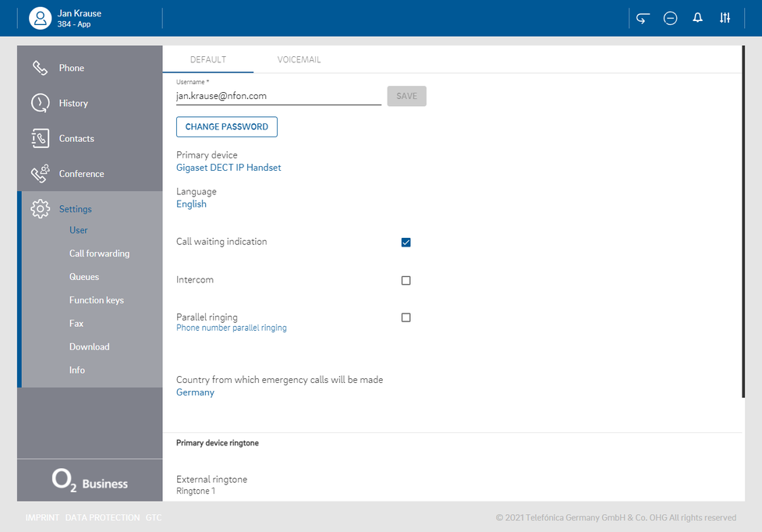Open emergency call country dropdown Germany
This screenshot has width=762, height=532.
(x=195, y=392)
